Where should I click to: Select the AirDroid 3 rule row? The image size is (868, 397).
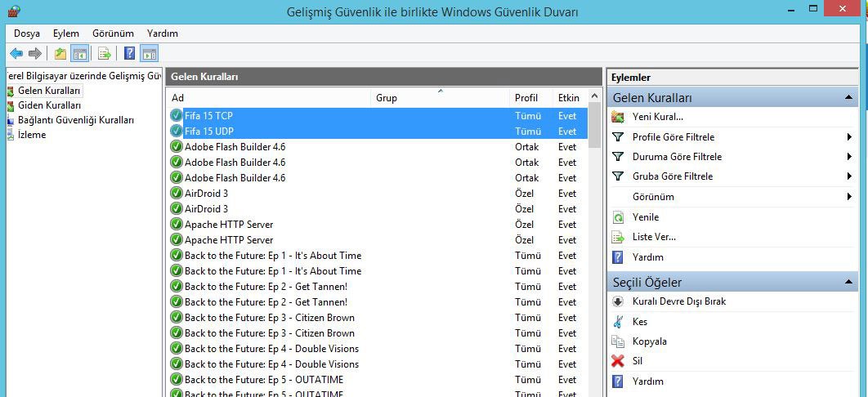(x=206, y=194)
